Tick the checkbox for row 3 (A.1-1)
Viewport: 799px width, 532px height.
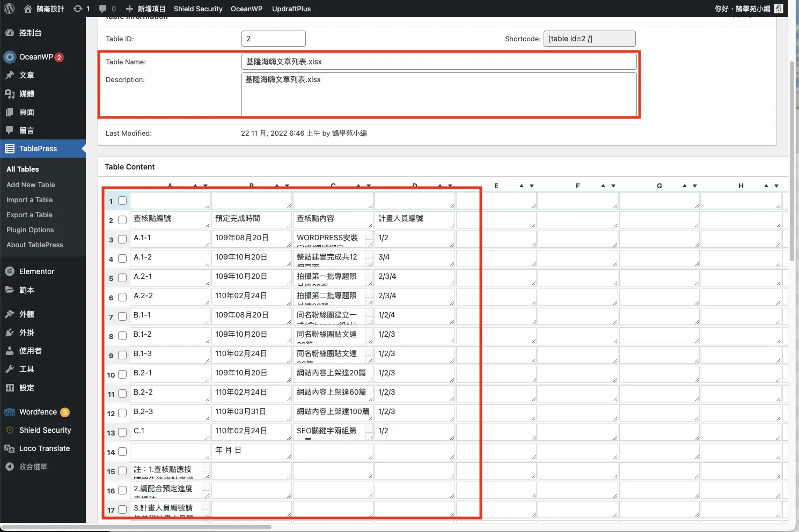(x=122, y=239)
